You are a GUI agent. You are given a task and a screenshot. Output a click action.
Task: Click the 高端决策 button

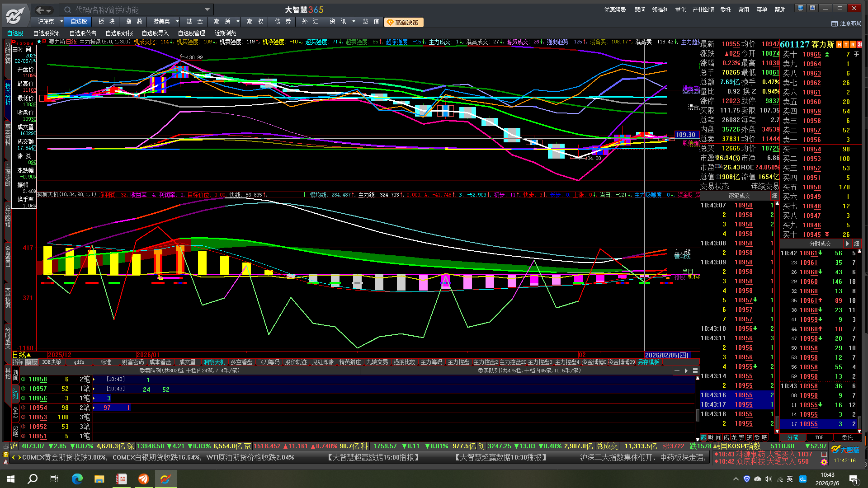tap(403, 22)
